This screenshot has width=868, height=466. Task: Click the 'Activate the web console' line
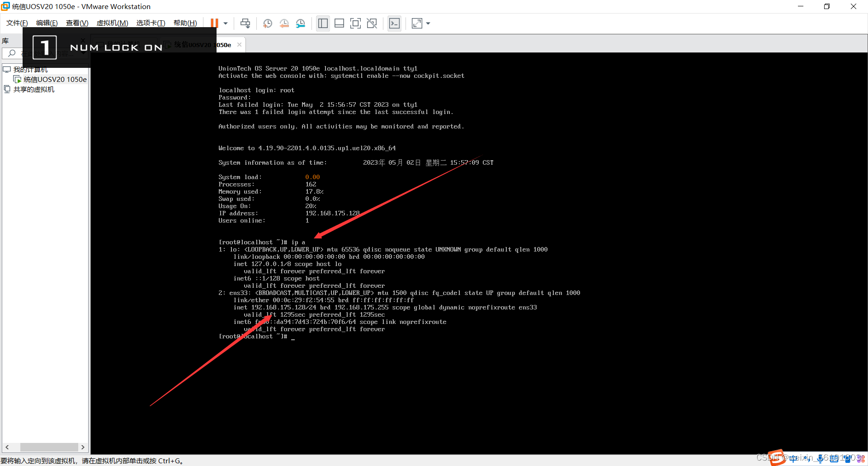pos(341,76)
